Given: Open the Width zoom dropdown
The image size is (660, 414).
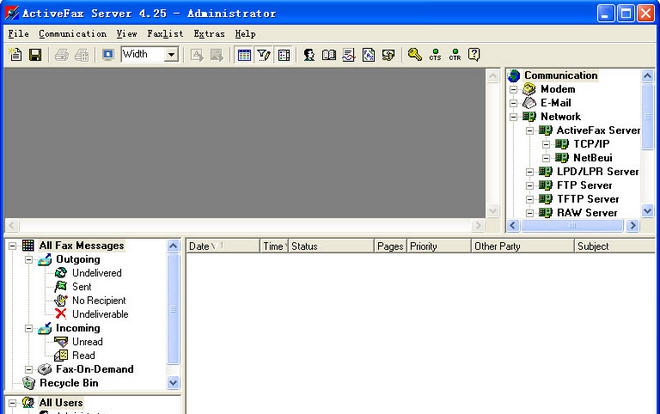Looking at the screenshot, I should [x=171, y=55].
